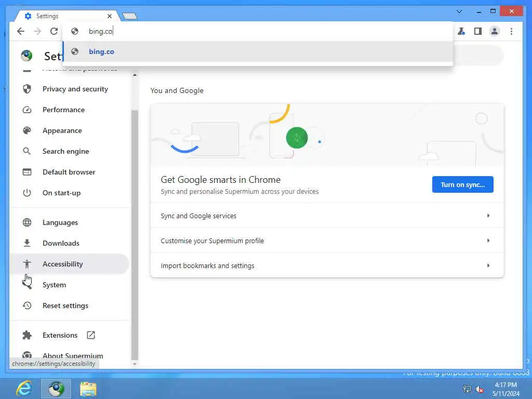Image resolution: width=532 pixels, height=399 pixels.
Task: Click the 'Get Google smarts in Chrome' text
Action: click(x=220, y=179)
